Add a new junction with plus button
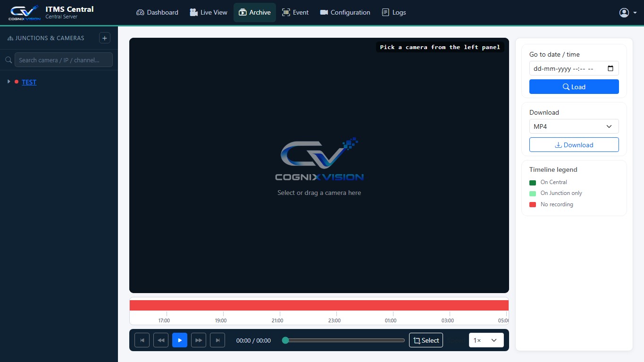This screenshot has height=362, width=644. click(105, 38)
